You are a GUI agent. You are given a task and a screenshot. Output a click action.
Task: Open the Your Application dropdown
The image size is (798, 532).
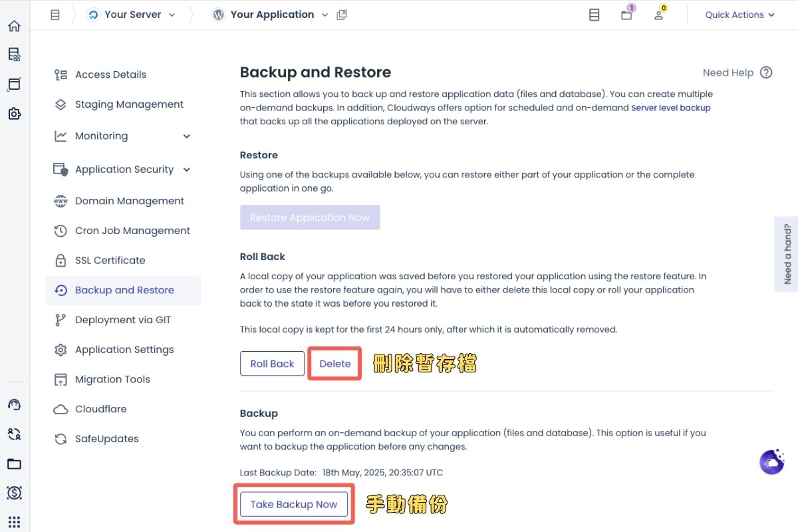[325, 15]
